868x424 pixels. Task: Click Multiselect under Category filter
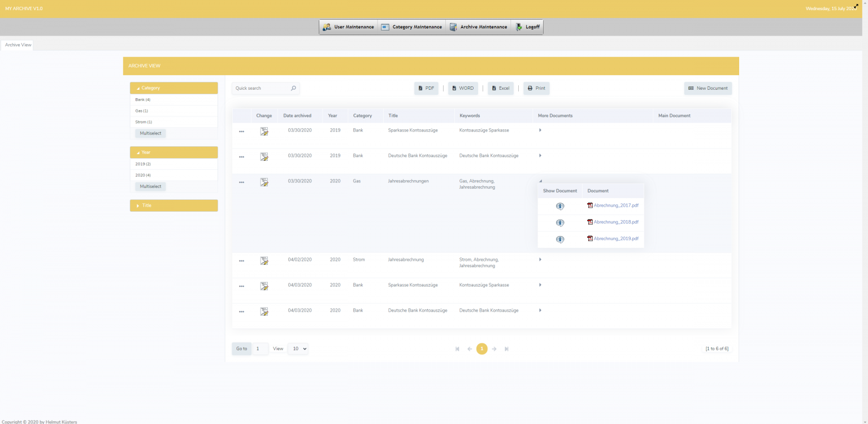pyautogui.click(x=150, y=133)
